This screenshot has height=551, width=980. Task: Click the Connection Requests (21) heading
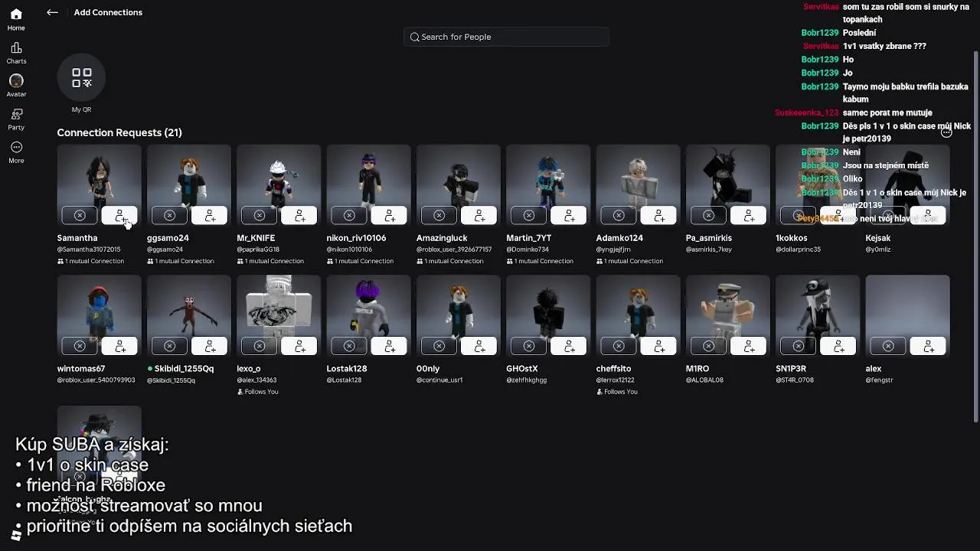click(x=119, y=132)
